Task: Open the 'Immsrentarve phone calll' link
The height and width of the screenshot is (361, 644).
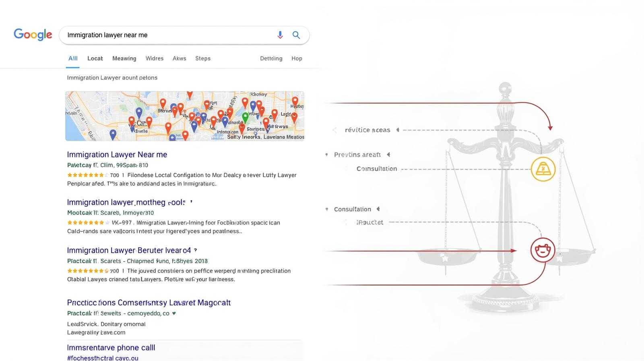Action: (111, 348)
